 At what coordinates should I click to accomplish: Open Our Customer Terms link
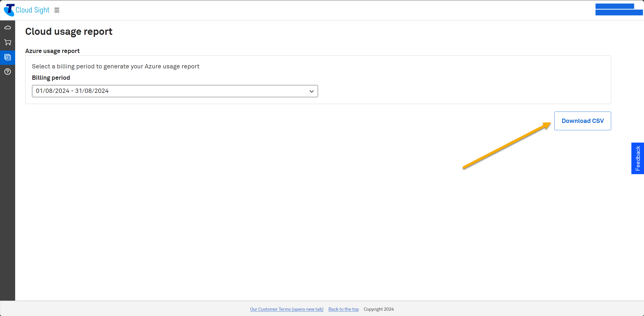(x=287, y=309)
